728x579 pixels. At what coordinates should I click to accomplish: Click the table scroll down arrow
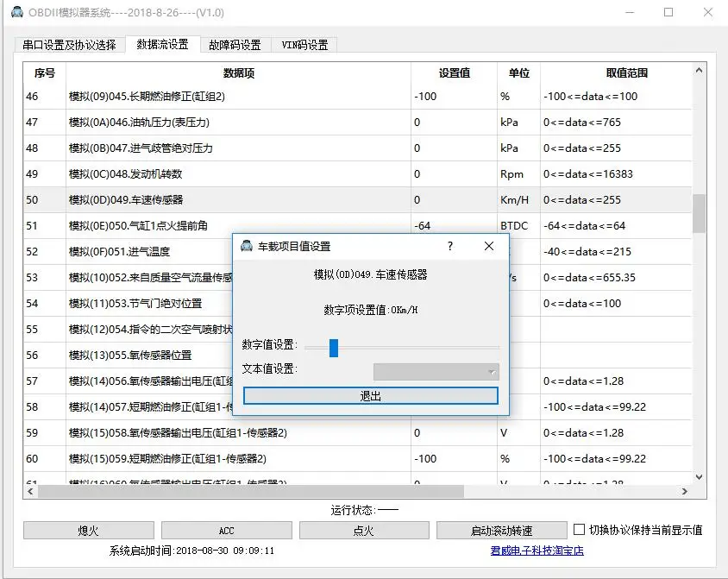point(699,477)
